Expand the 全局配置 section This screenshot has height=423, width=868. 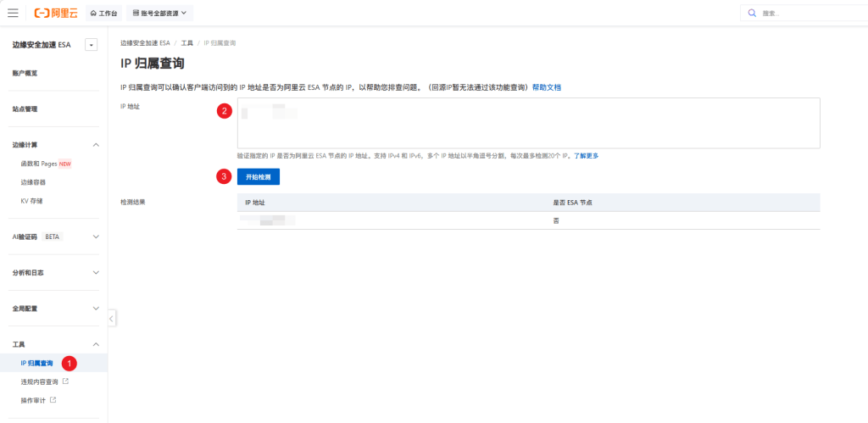pos(96,309)
